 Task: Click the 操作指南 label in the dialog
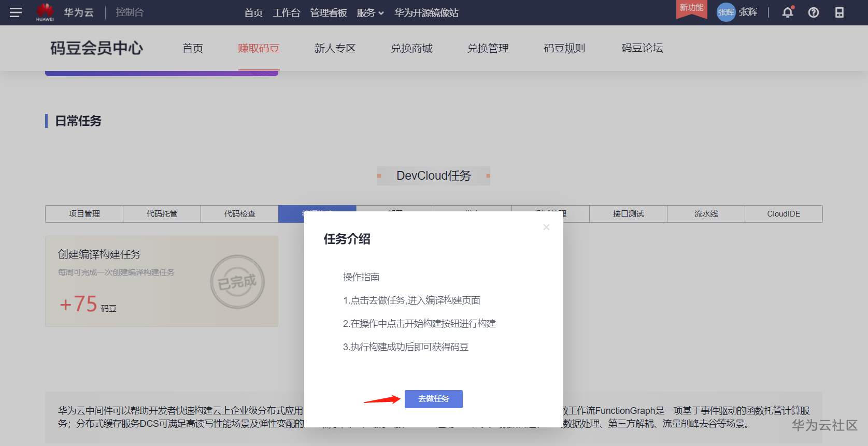(361, 277)
